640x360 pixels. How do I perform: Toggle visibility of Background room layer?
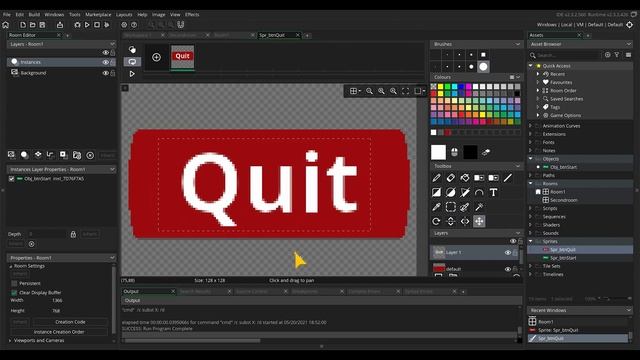[105, 73]
